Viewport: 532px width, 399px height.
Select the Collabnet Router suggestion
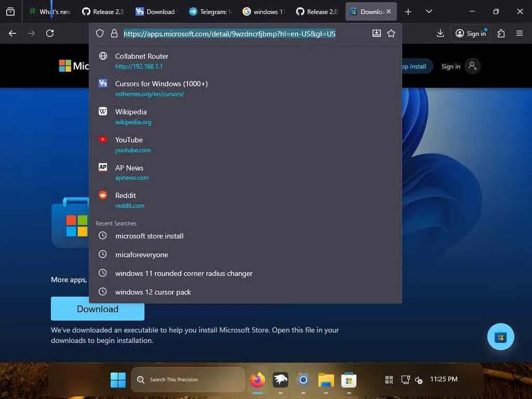245,61
